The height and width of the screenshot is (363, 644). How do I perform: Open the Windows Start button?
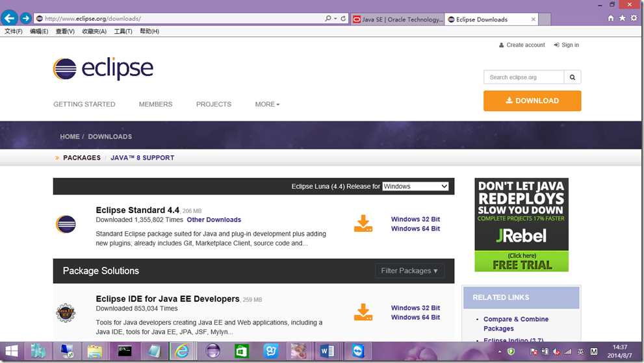pyautogui.click(x=12, y=351)
